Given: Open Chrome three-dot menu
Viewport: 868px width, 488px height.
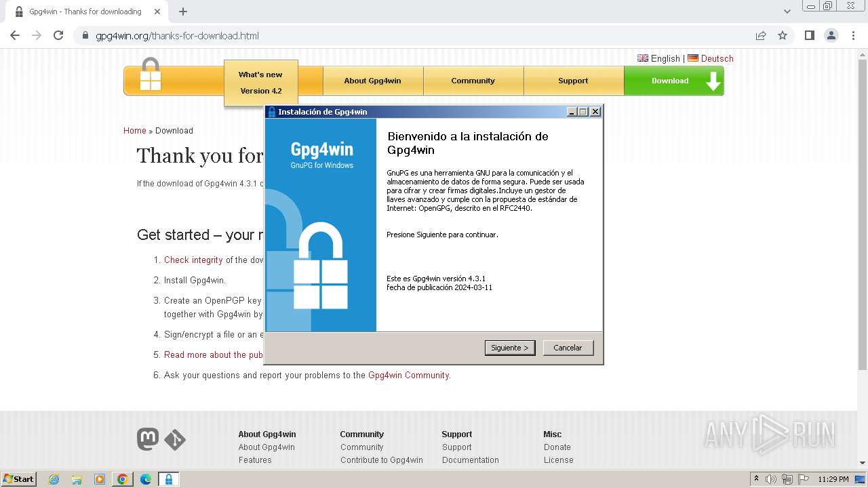Looking at the screenshot, I should (x=853, y=36).
